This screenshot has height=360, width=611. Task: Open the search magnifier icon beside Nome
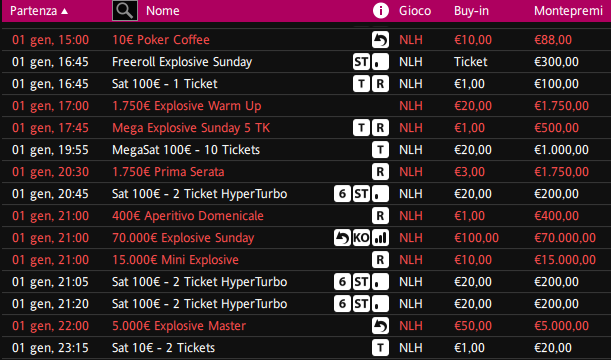(x=125, y=11)
